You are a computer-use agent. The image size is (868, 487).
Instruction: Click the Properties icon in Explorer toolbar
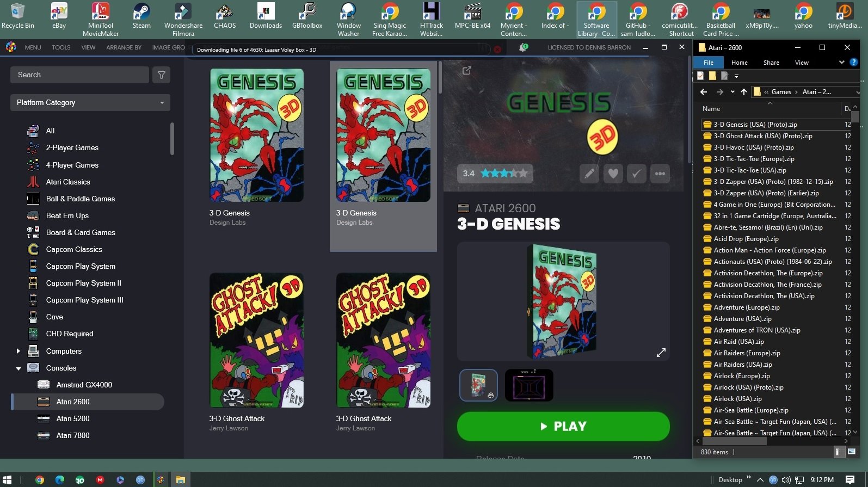[x=700, y=76]
